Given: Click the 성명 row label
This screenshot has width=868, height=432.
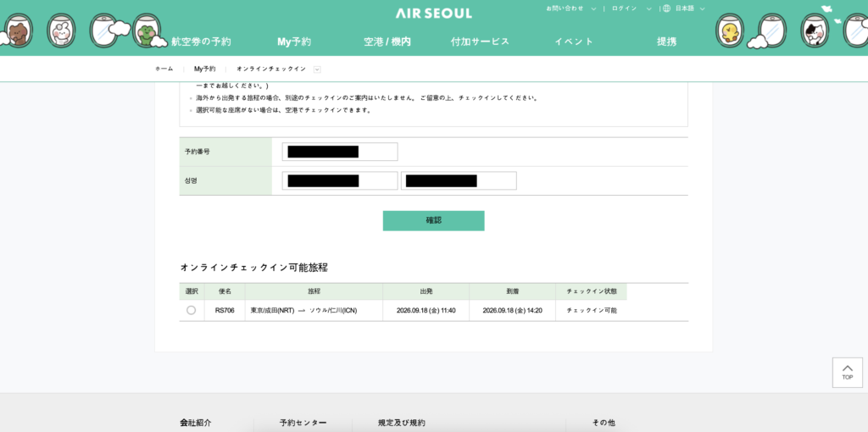Looking at the screenshot, I should pos(191,181).
